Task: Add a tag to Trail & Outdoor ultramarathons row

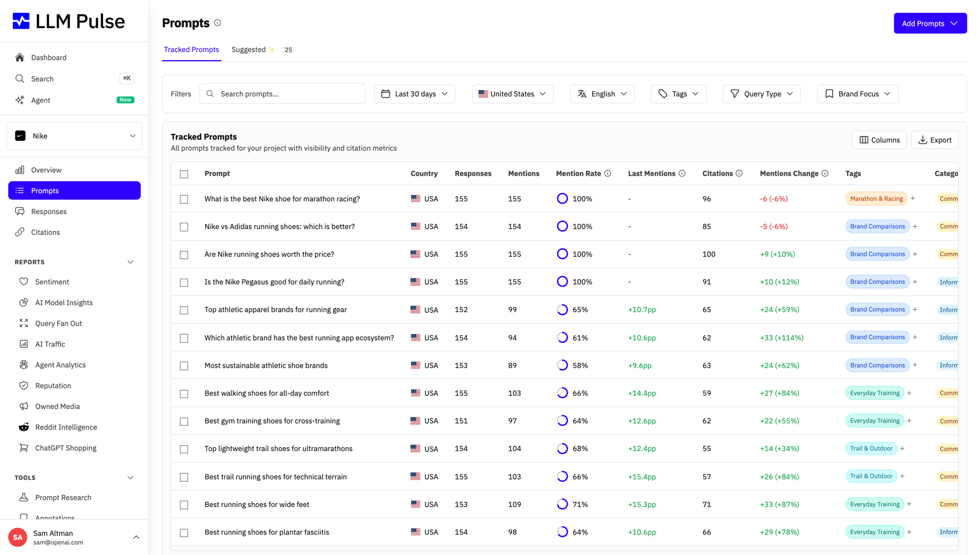Action: [x=902, y=448]
